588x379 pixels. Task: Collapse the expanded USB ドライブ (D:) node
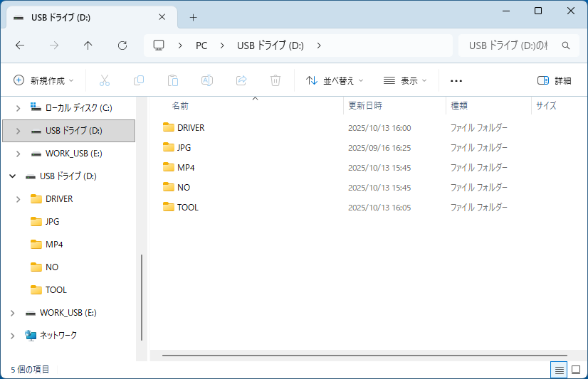(12, 176)
